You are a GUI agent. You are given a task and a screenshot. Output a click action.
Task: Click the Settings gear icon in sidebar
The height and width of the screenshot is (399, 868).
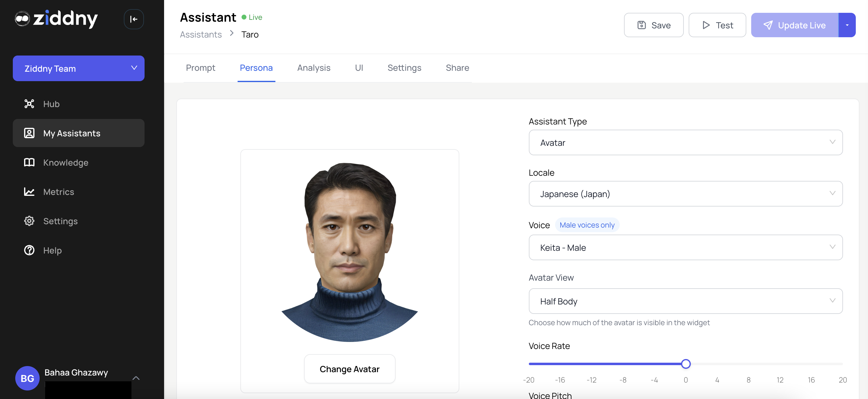pos(29,221)
